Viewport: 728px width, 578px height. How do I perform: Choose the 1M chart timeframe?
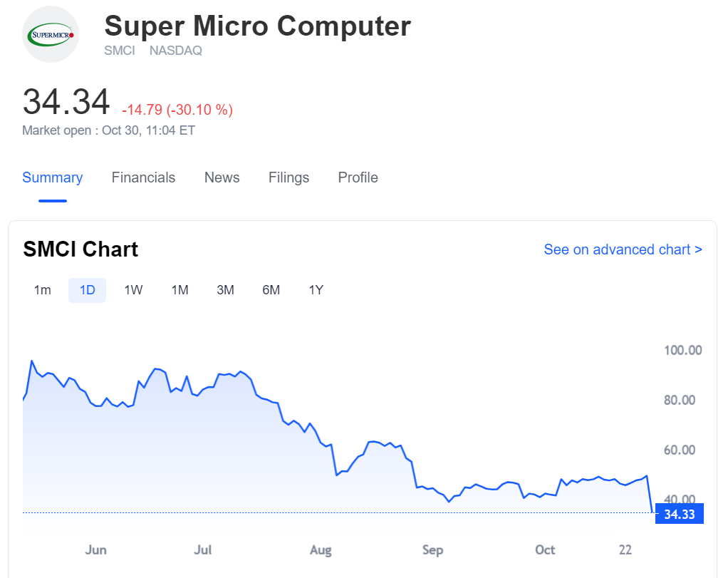coord(180,290)
